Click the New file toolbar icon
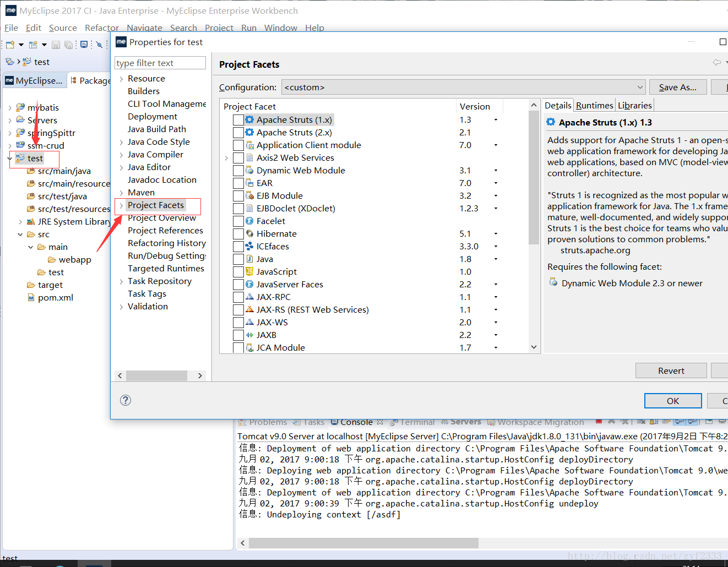 click(10, 45)
